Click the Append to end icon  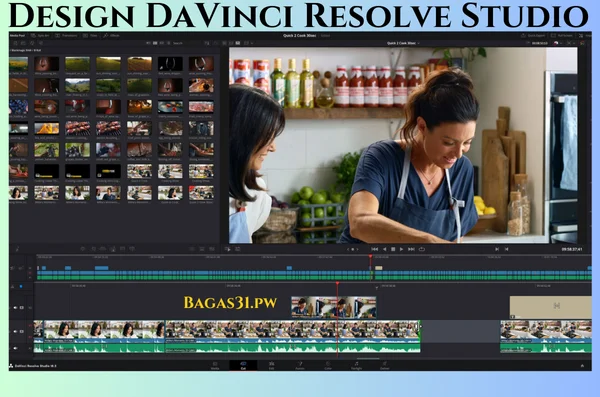94,249
